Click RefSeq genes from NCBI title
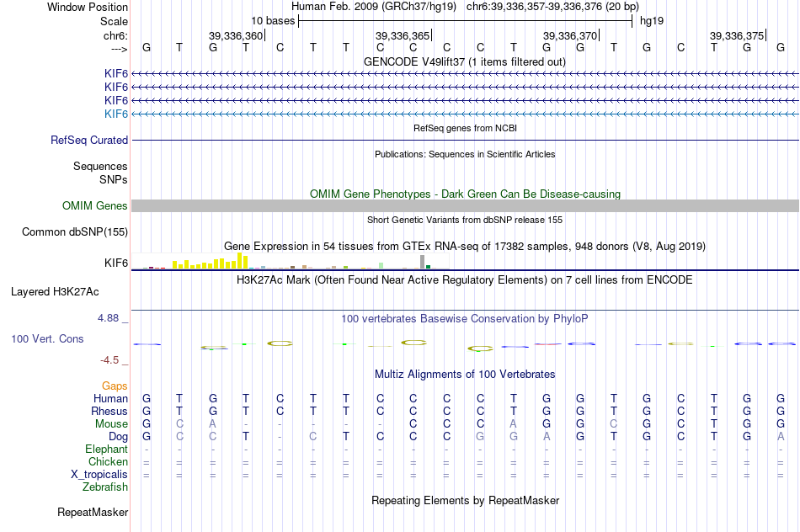 (465, 128)
